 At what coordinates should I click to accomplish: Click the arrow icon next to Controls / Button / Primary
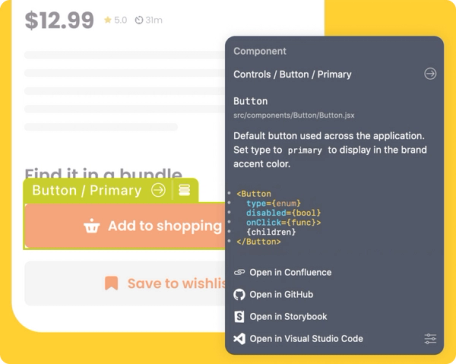430,74
